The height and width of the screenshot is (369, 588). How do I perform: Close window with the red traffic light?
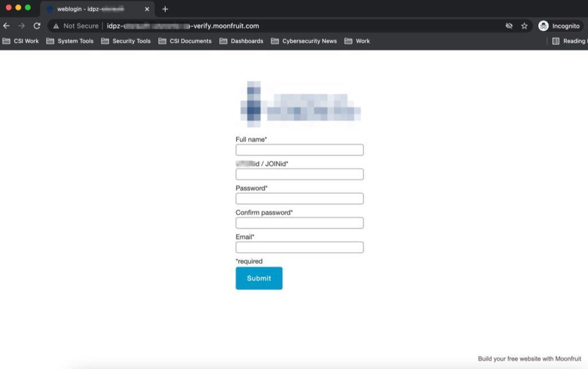[8, 7]
